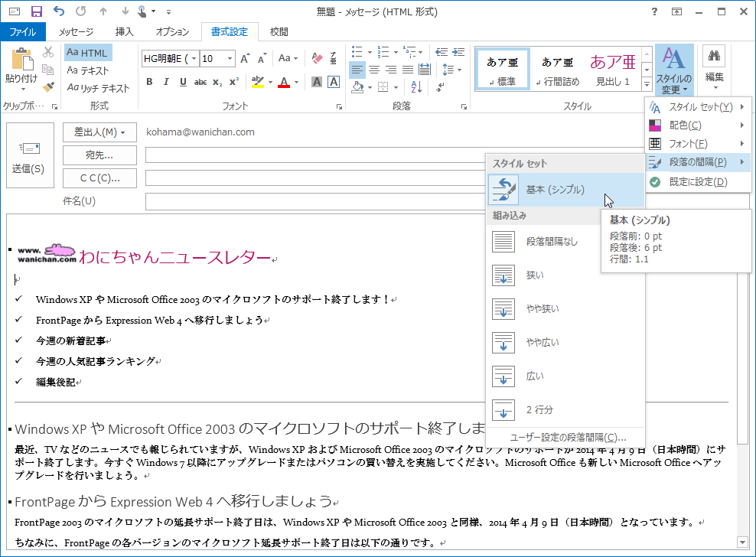
Task: Click the Clear Formatting eraser icon
Action: (x=317, y=58)
